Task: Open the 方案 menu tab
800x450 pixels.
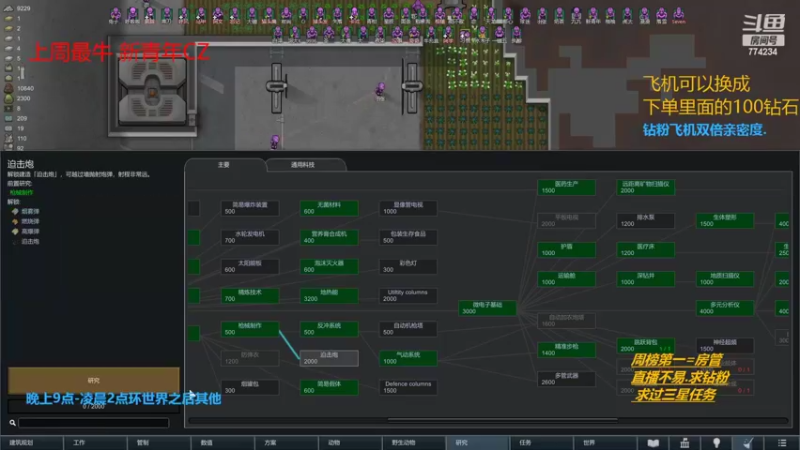Action: point(287,443)
